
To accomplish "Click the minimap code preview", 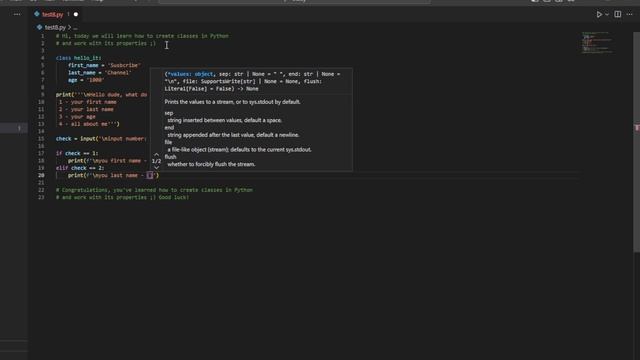I will 597,42.
